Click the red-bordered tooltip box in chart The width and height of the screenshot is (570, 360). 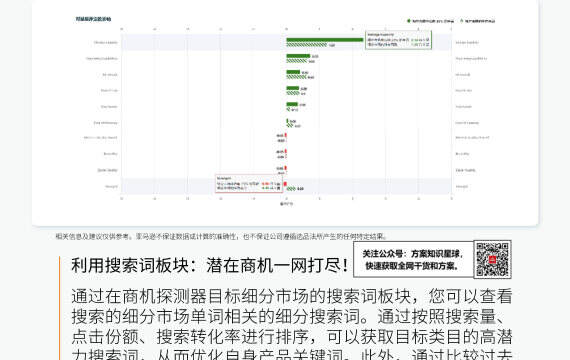(249, 184)
